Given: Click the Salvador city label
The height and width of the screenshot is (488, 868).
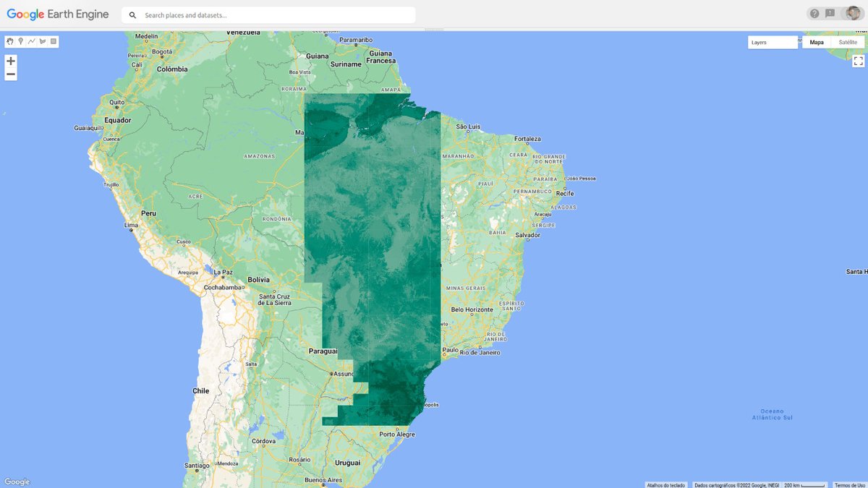Looking at the screenshot, I should [528, 235].
